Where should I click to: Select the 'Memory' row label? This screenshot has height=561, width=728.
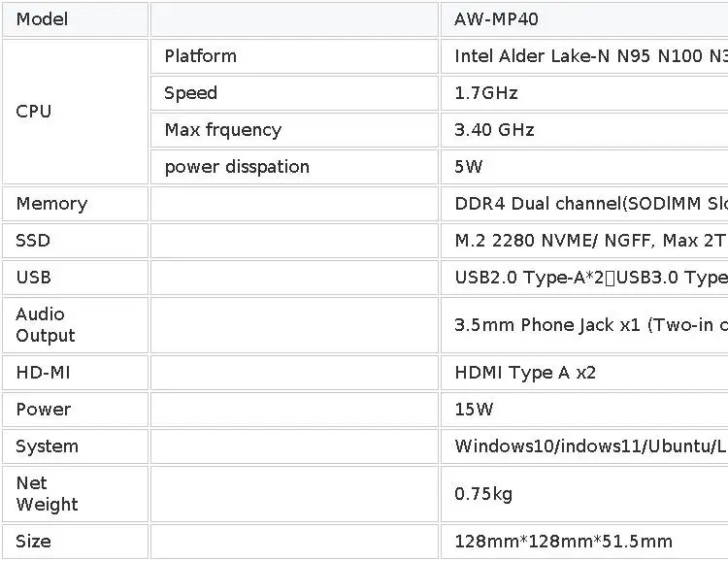click(x=52, y=204)
